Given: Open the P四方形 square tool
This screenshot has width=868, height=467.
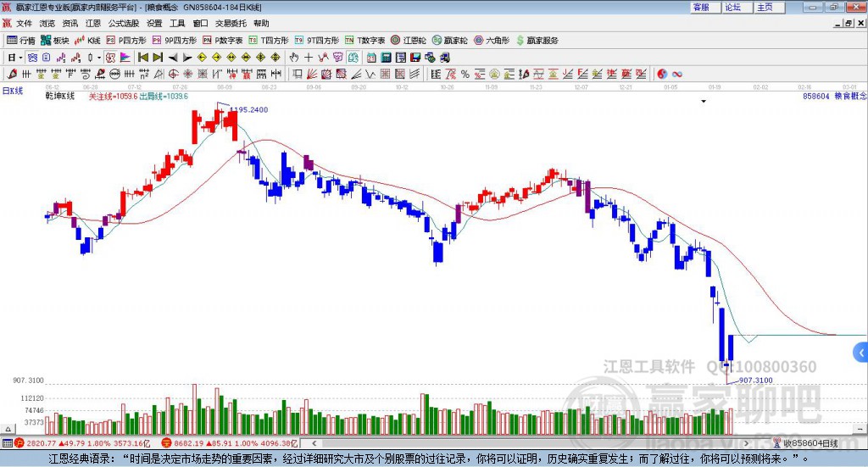Looking at the screenshot, I should pyautogui.click(x=126, y=41).
